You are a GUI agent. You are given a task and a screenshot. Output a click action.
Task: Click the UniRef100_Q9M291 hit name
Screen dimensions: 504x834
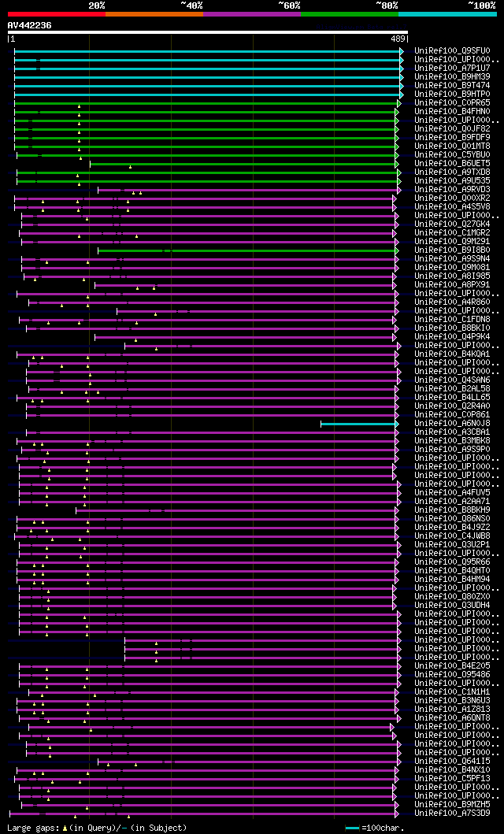tap(453, 242)
